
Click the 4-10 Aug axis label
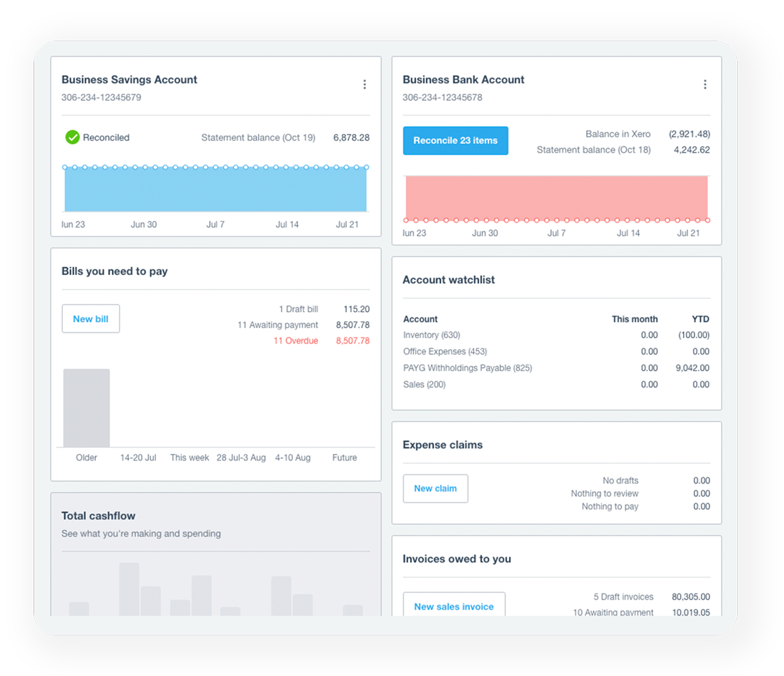292,458
